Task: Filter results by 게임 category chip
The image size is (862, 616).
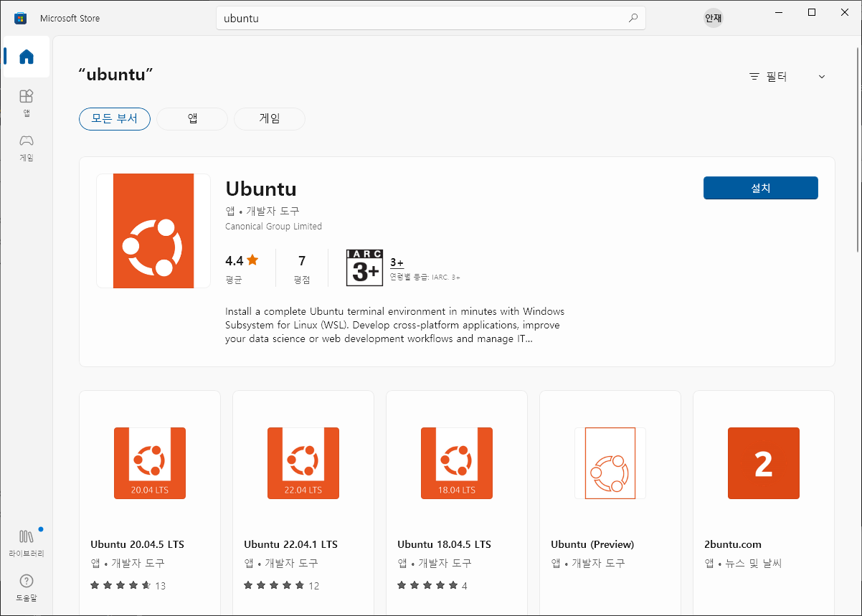Action: point(270,119)
